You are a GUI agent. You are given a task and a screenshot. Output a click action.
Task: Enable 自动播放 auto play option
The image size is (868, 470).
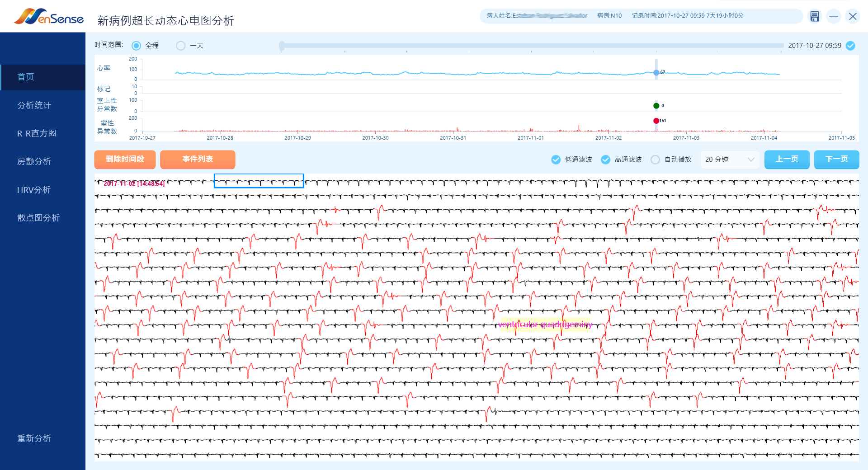655,160
